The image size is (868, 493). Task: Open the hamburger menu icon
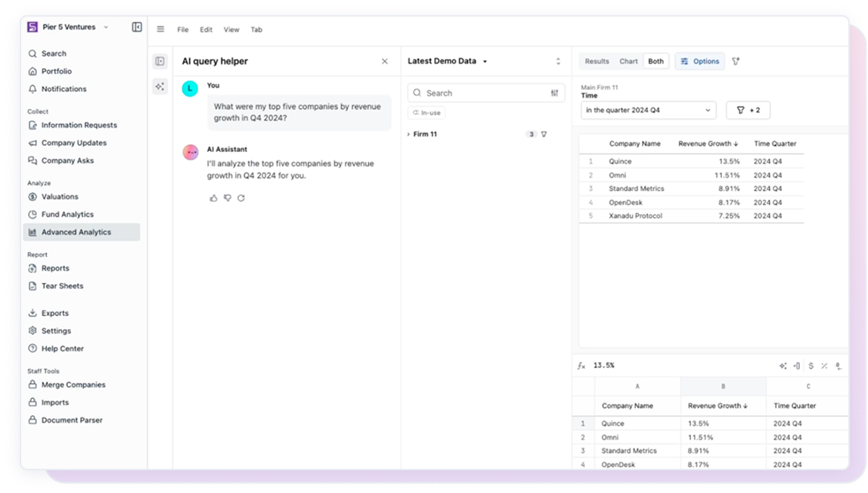(x=160, y=29)
